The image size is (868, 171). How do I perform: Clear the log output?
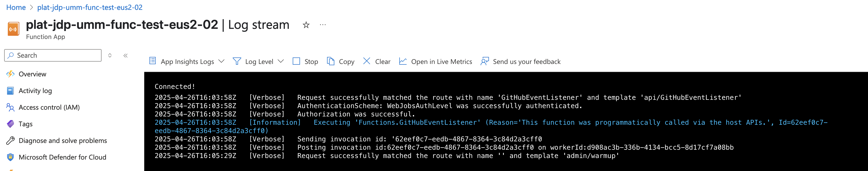click(x=377, y=61)
